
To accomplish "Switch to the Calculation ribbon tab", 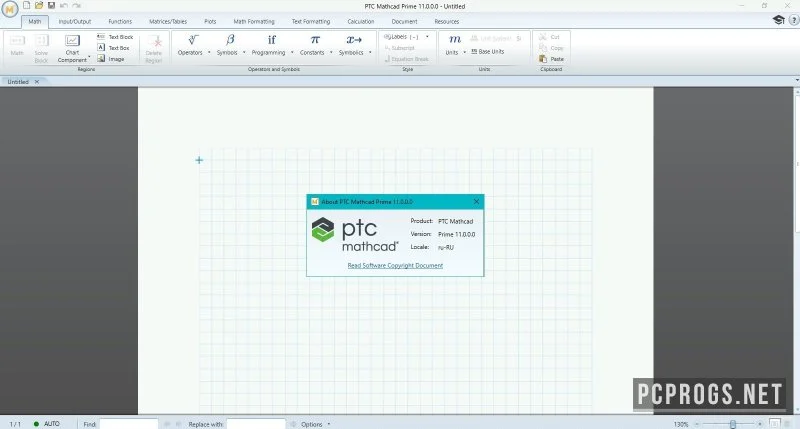I will 361,21.
